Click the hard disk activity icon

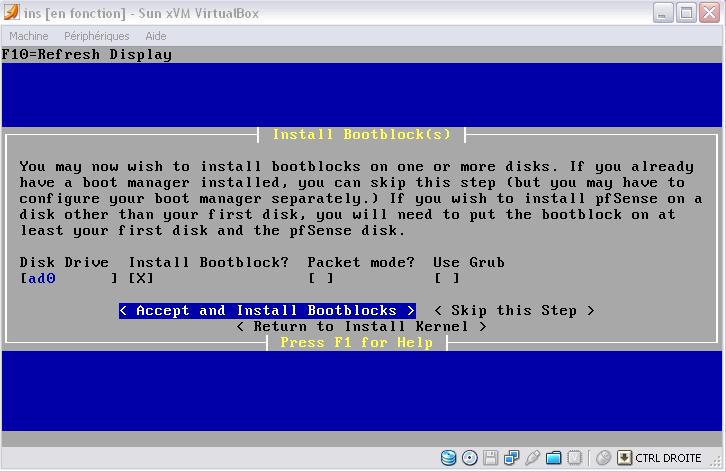click(x=448, y=458)
